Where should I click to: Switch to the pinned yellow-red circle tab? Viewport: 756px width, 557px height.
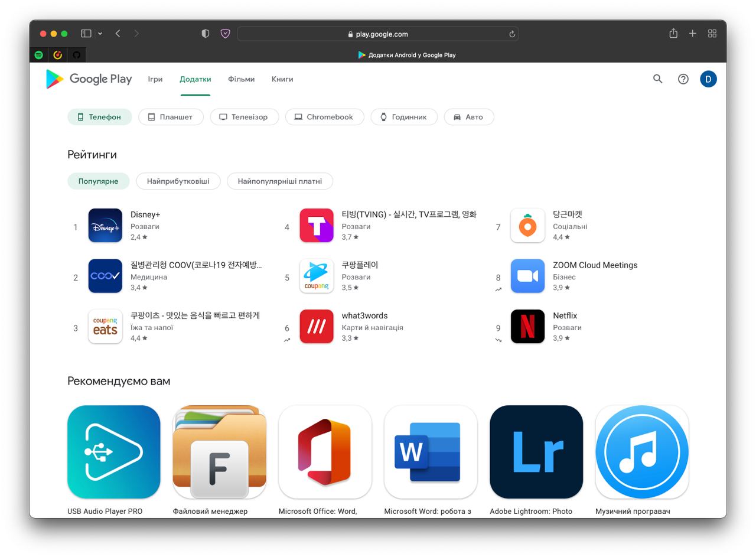pyautogui.click(x=58, y=55)
